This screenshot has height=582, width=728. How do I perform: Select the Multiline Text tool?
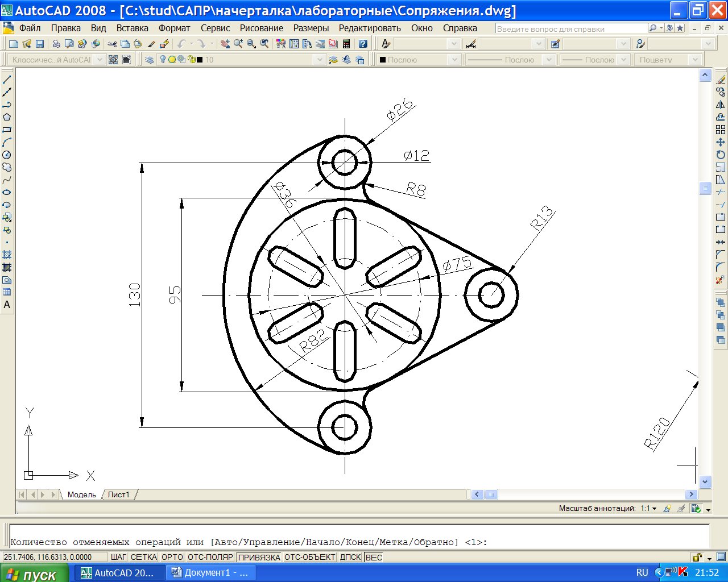click(x=7, y=305)
